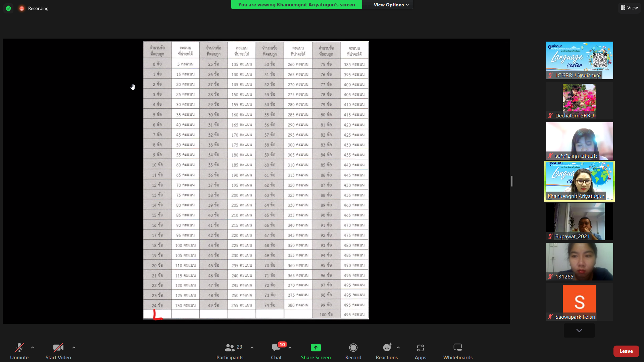Open the View layout menu
Screen dimensions: 644x362
pos(629,8)
